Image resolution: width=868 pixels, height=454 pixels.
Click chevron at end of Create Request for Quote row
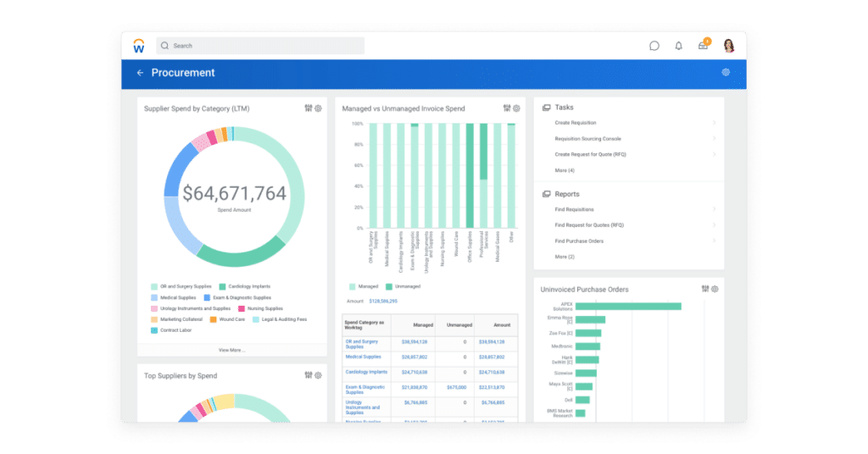tap(714, 154)
